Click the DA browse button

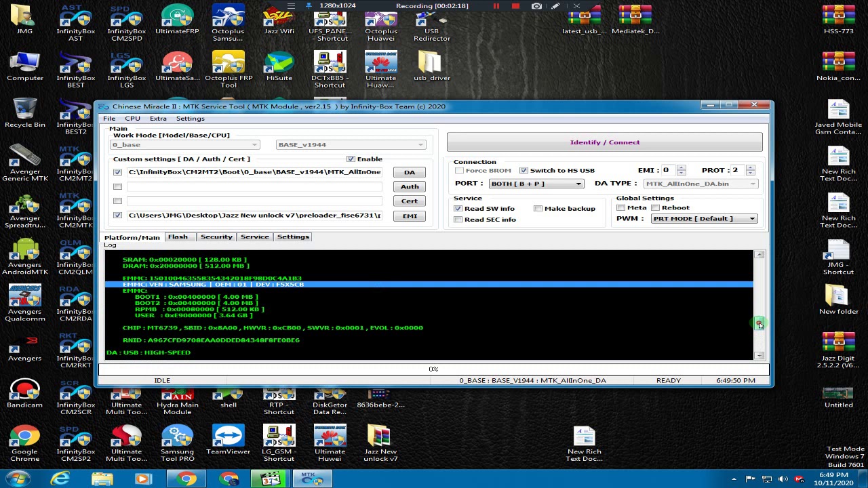click(x=410, y=172)
